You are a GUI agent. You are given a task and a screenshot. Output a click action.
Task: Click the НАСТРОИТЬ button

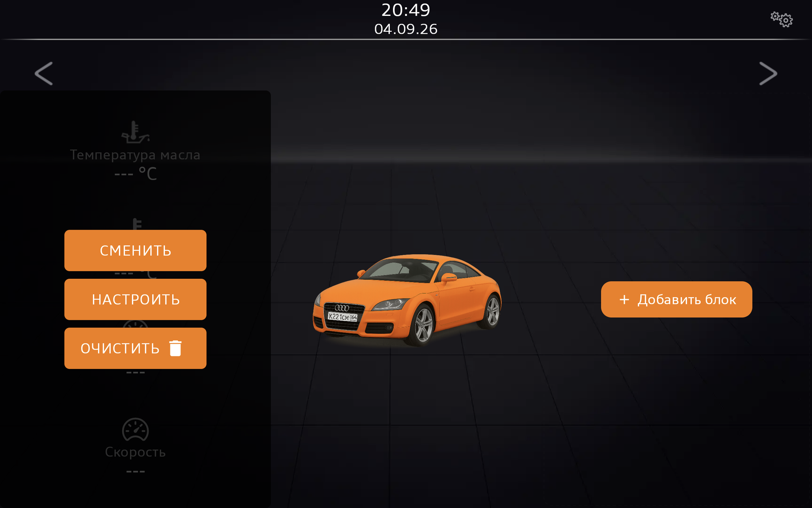pos(135,300)
